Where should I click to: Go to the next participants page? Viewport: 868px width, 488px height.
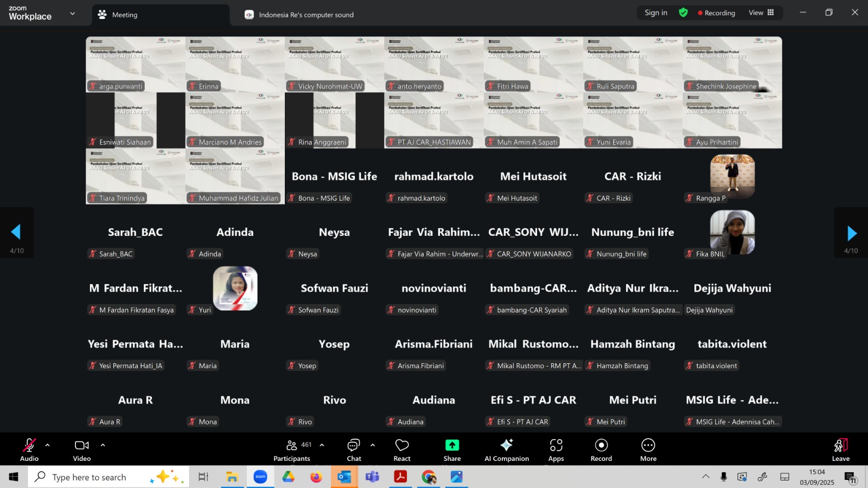tap(851, 233)
